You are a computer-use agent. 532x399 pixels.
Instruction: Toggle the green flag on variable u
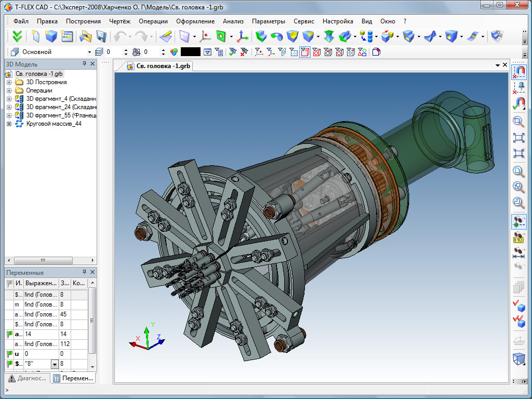click(10, 353)
